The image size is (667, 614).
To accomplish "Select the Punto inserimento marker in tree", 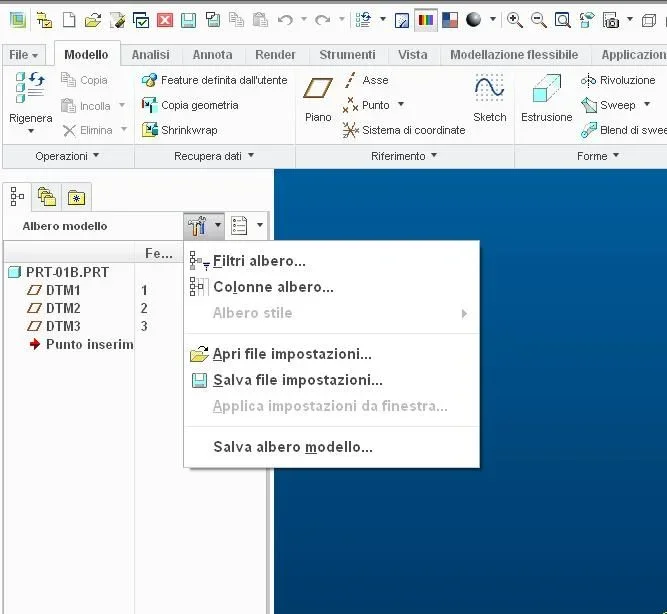I will [x=81, y=344].
